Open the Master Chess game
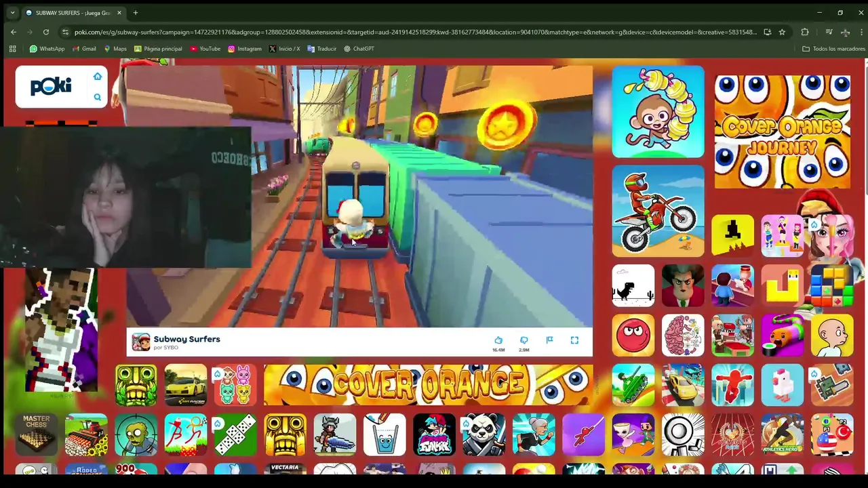Image resolution: width=868 pixels, height=488 pixels. [x=36, y=434]
